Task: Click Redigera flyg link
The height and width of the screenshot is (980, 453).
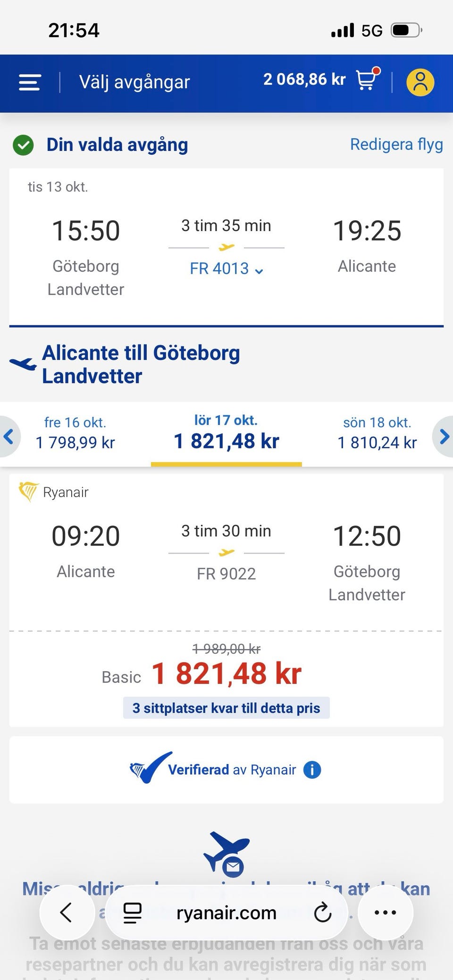Action: pyautogui.click(x=396, y=144)
